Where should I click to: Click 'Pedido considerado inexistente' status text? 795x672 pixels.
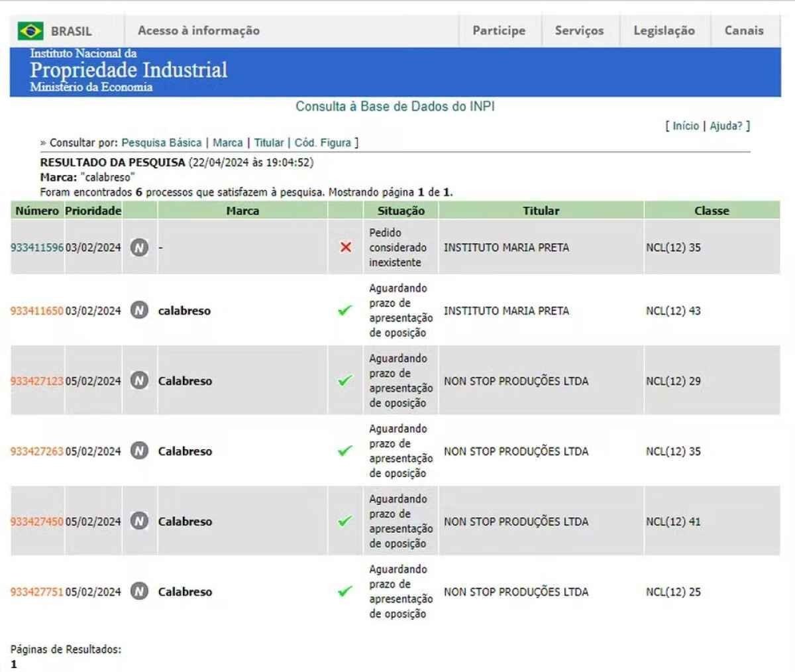coord(398,247)
